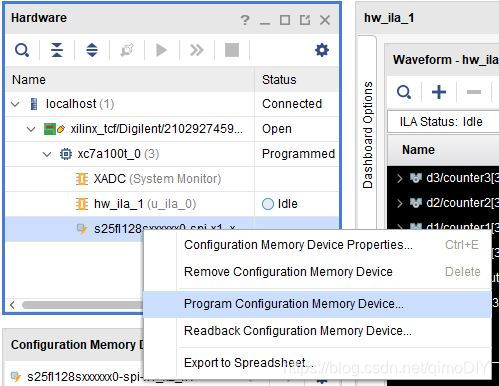Screen dimensions: 499x386
Task: Click xc7a100t_0 chip icon
Action: pos(66,154)
